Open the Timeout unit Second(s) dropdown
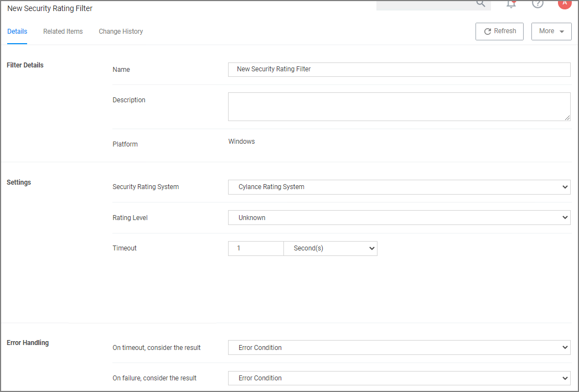Screen dimensions: 579x392 330,248
